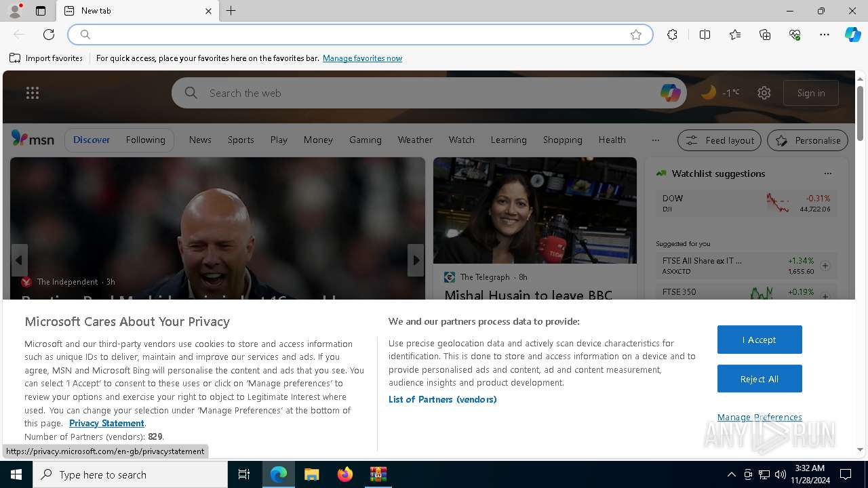Add this page to favorites star

click(636, 35)
